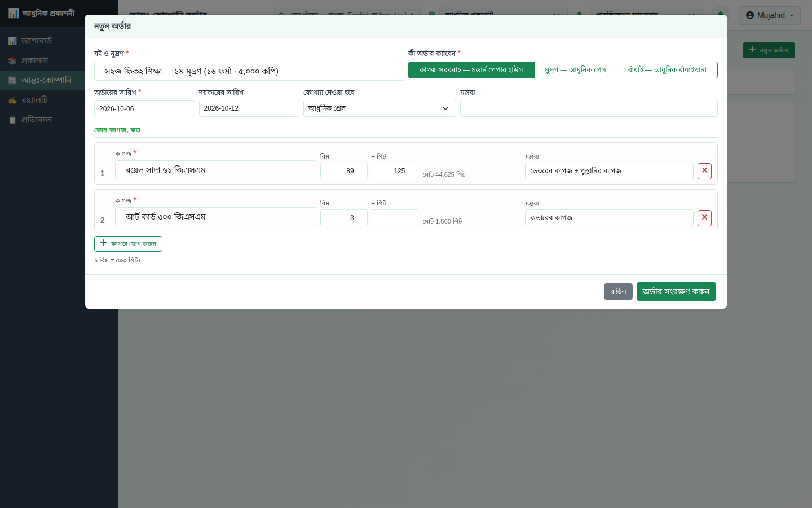Click the অর্ডারের তারিখ date field
812x508 pixels.
coord(144,109)
